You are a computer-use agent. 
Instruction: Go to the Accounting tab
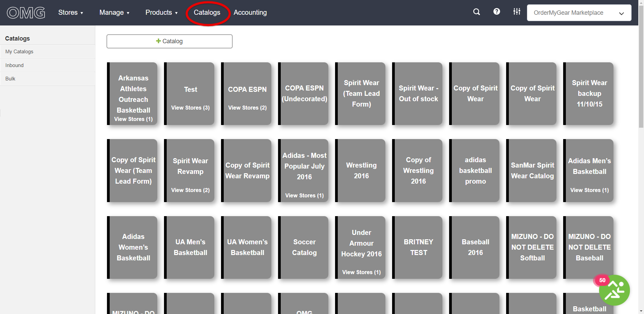pyautogui.click(x=250, y=12)
